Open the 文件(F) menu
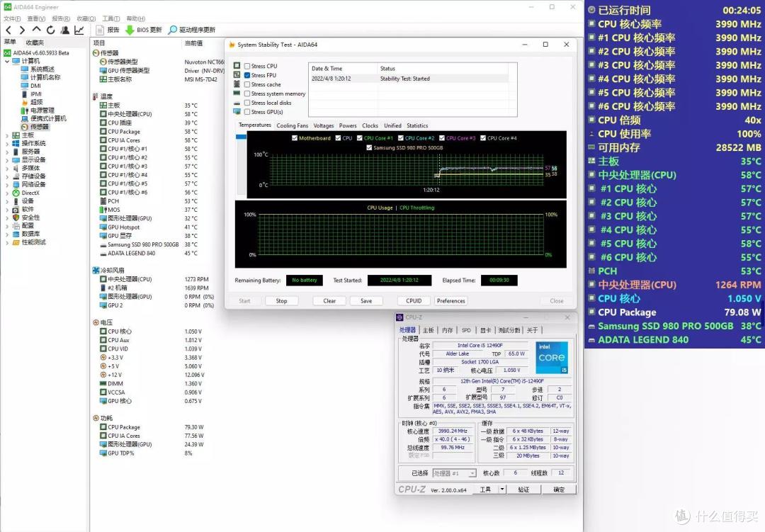The width and height of the screenshot is (765, 532). tap(12, 18)
